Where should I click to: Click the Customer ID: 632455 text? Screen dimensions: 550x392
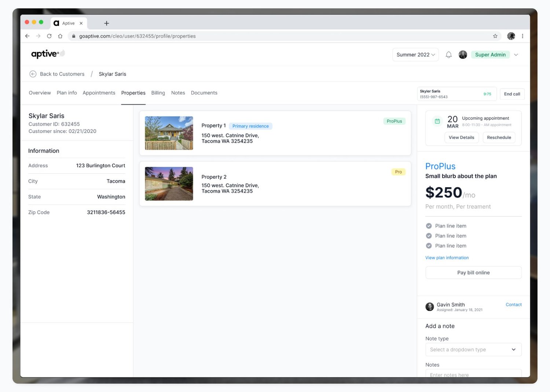coord(54,124)
